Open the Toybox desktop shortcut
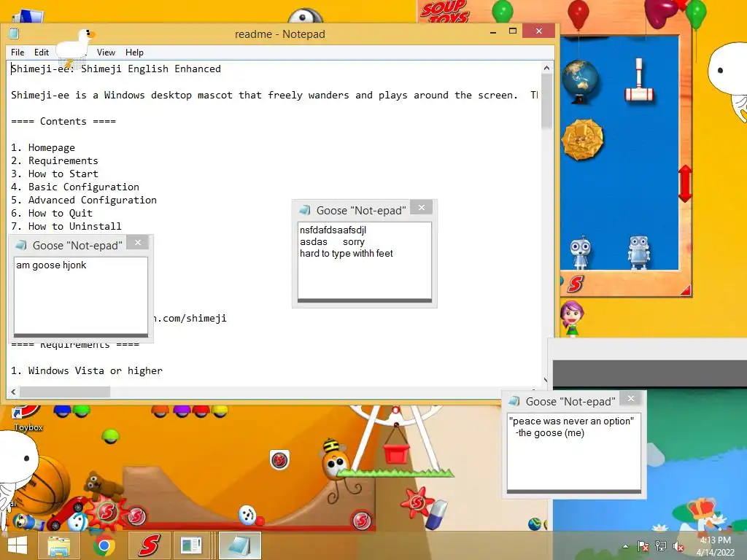Viewport: 747px width, 560px height. click(26, 418)
